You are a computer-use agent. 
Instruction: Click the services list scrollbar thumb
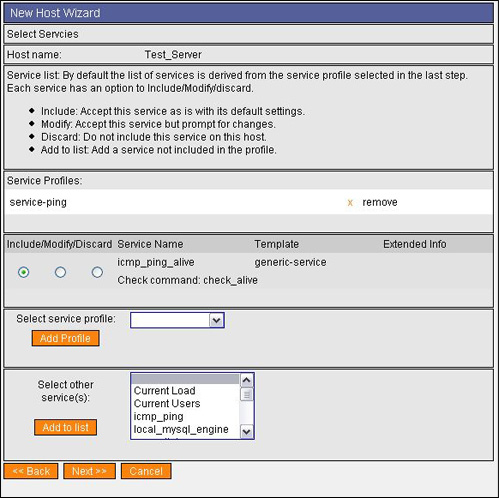pyautogui.click(x=247, y=395)
